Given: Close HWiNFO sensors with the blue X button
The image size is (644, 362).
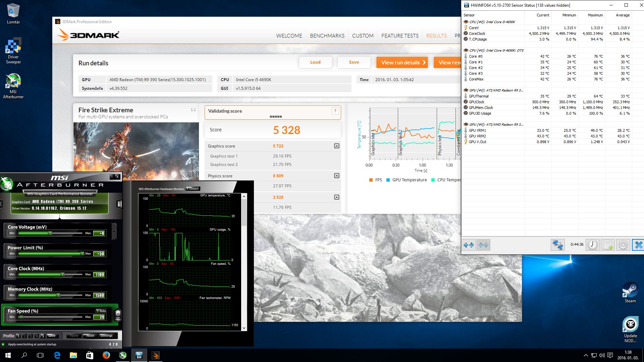Looking at the screenshot, I should tap(638, 245).
